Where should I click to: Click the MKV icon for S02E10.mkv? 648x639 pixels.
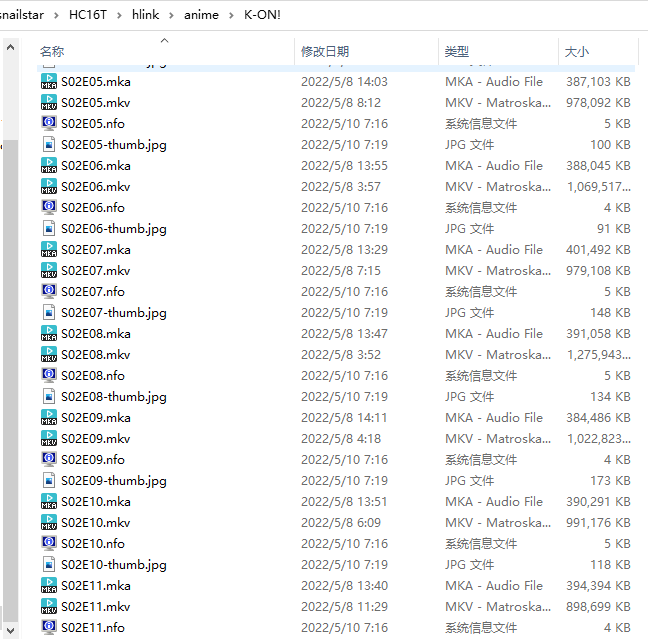(49, 522)
